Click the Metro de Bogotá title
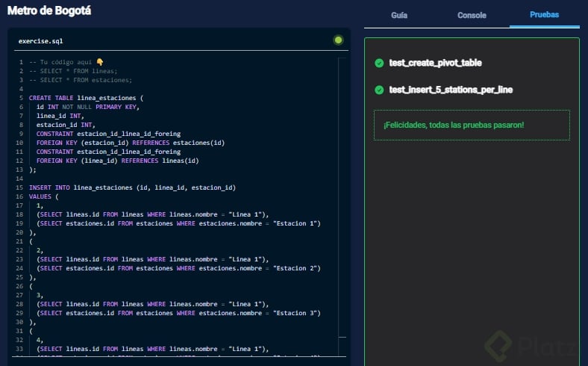Viewport: 588px width, 366px height. tap(49, 10)
